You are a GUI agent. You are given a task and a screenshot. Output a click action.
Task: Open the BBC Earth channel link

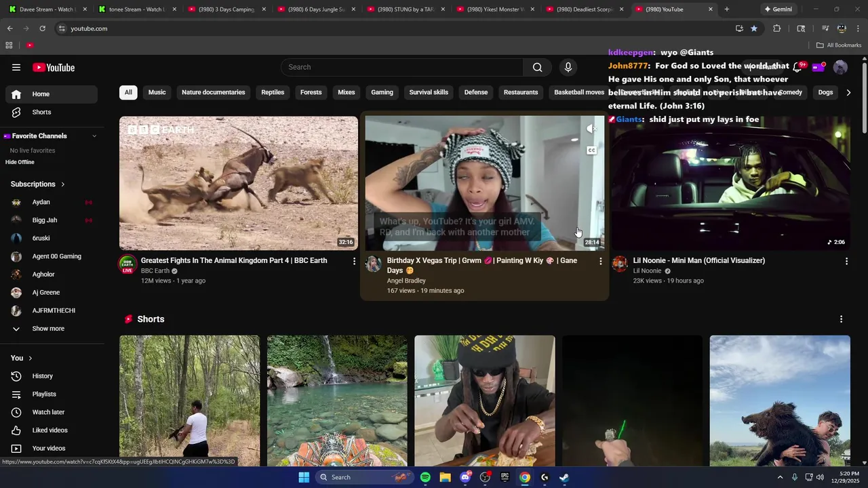click(155, 271)
